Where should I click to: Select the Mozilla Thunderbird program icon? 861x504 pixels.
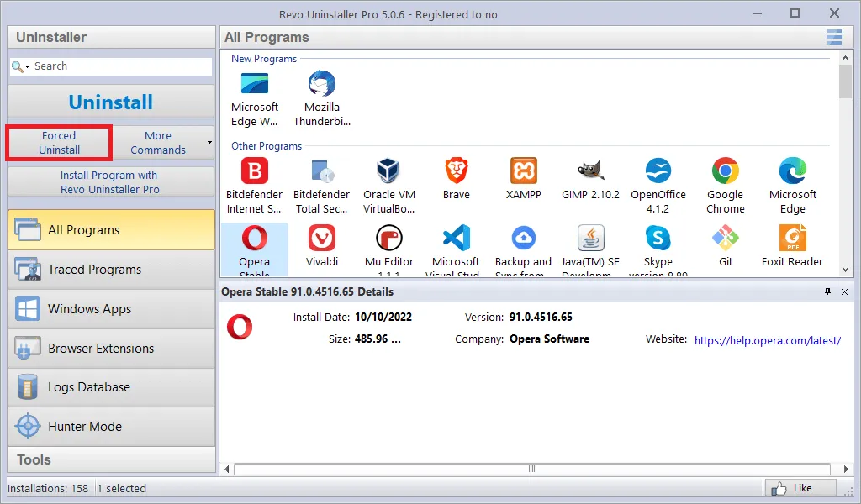coord(322,84)
